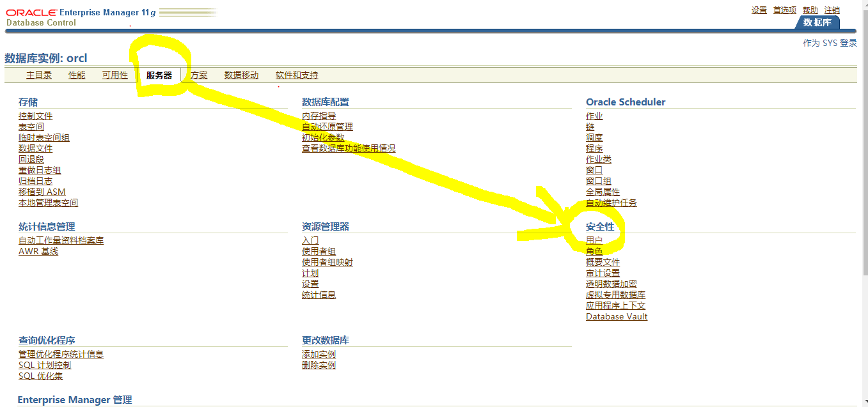This screenshot has width=868, height=407.
Task: Click the 审计设置 link
Action: 603,273
